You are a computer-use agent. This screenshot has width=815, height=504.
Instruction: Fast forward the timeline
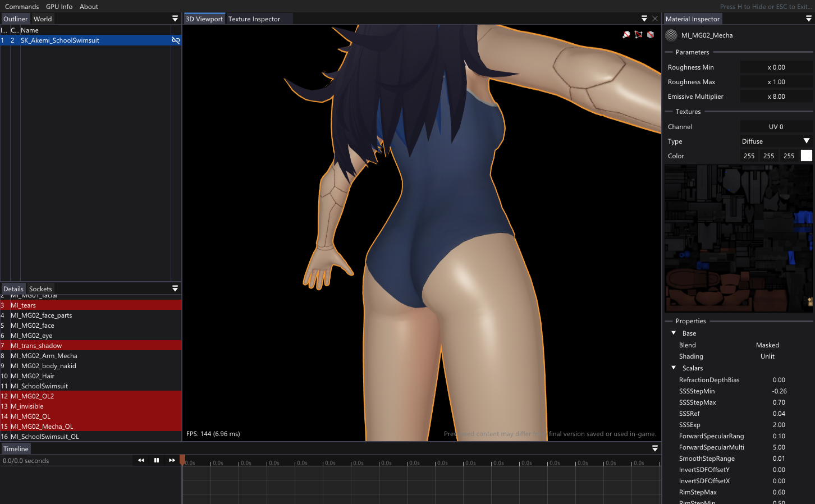coord(172,460)
